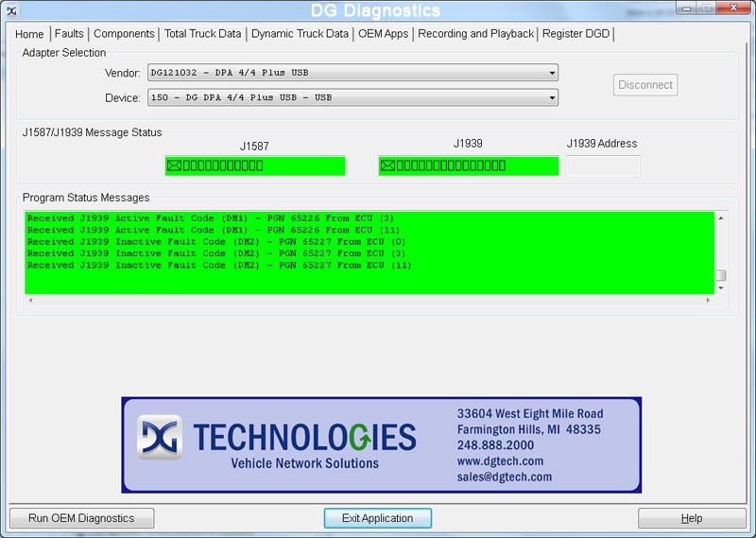
Task: Click status messages scroll up arrow
Action: pyautogui.click(x=721, y=218)
